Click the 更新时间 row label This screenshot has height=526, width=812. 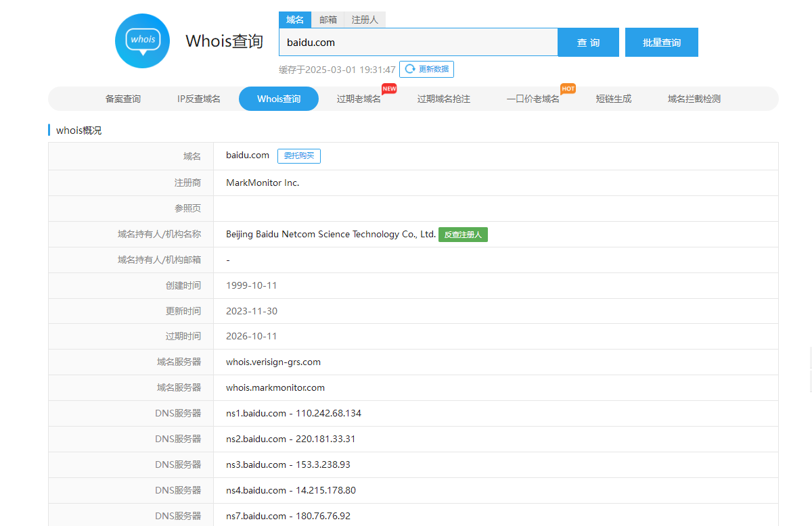[183, 311]
